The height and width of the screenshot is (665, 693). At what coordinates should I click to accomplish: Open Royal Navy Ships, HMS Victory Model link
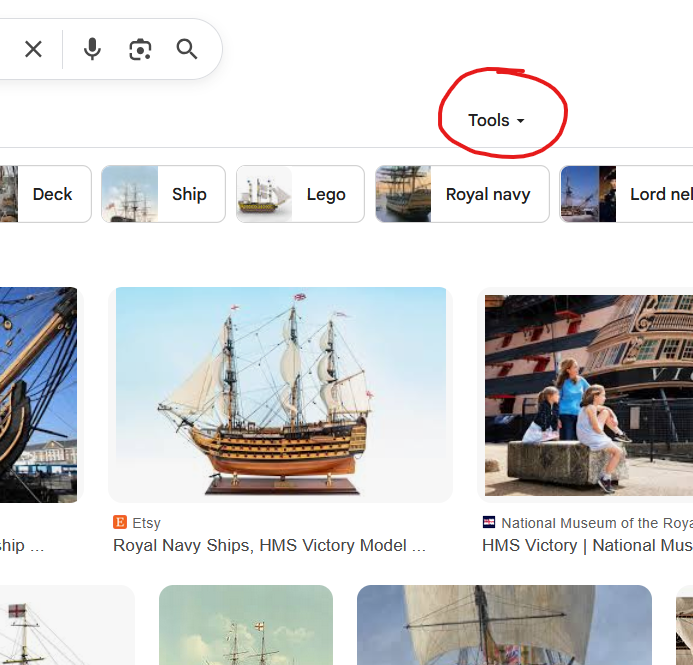(x=269, y=545)
